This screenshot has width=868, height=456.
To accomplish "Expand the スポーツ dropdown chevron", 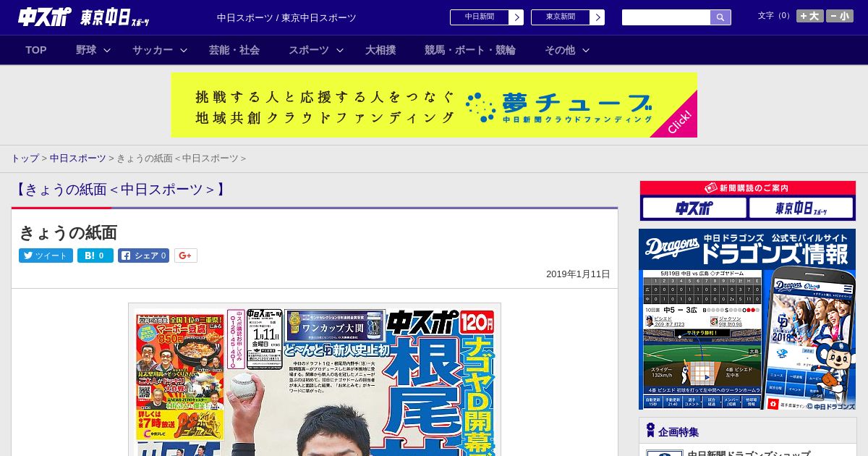I will click(340, 50).
